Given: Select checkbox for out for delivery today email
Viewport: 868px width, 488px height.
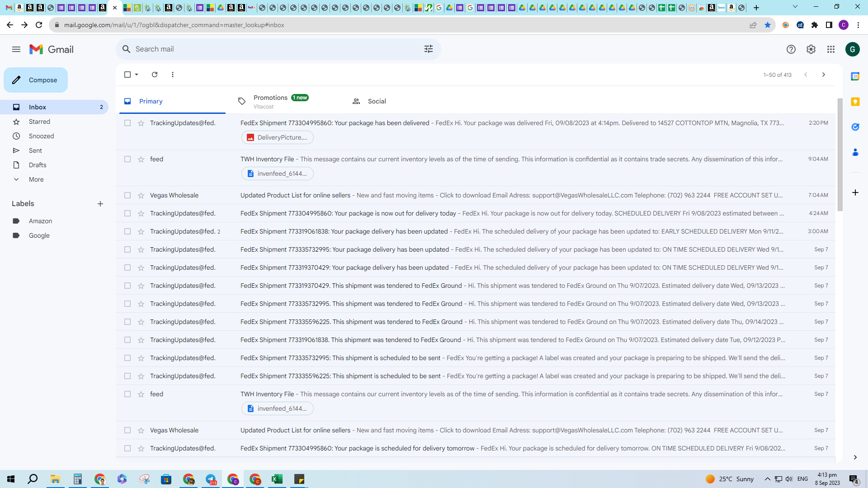Looking at the screenshot, I should [127, 213].
